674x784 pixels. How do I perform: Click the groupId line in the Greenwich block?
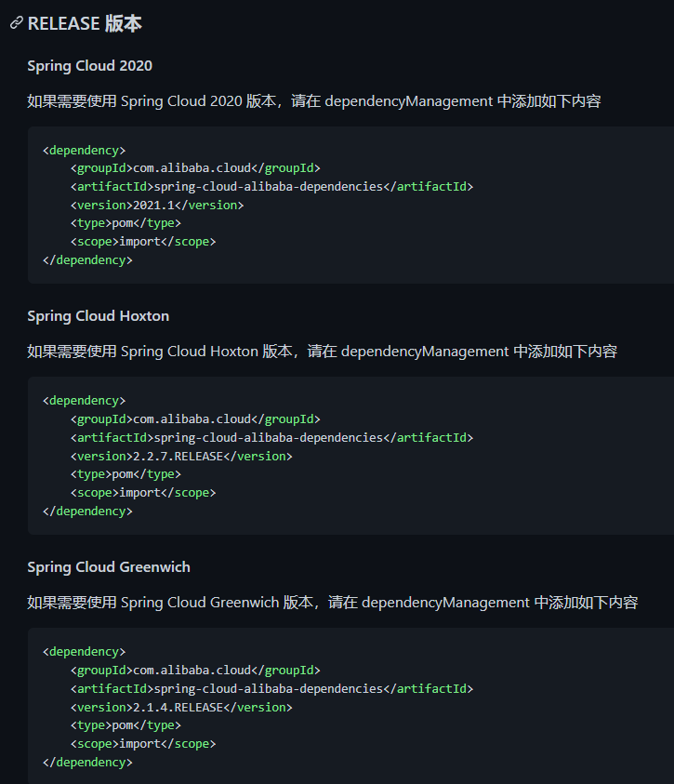coord(194,671)
